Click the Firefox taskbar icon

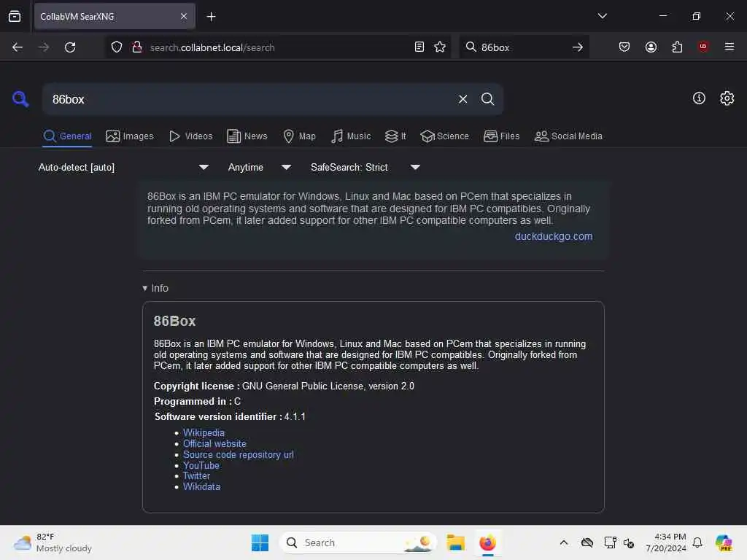pos(487,542)
